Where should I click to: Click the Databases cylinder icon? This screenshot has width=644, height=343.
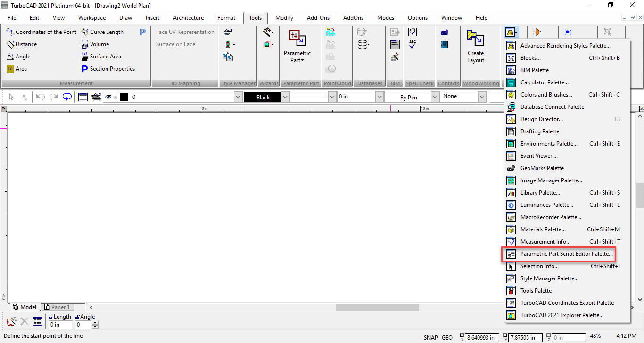click(363, 45)
